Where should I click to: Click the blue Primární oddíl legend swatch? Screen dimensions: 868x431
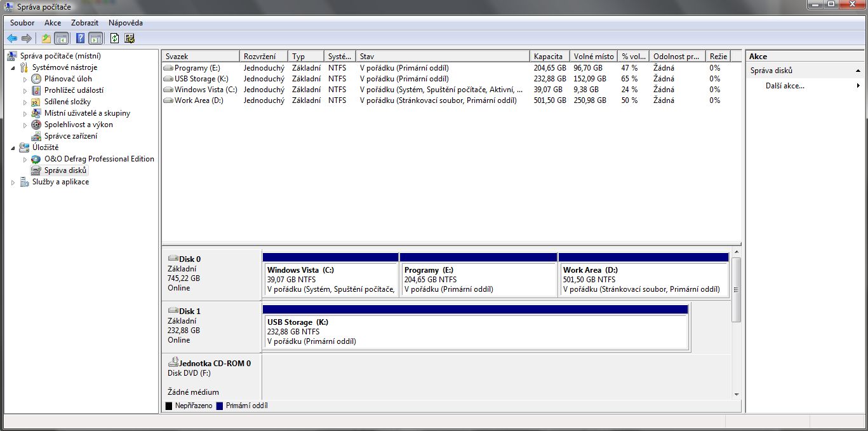220,406
